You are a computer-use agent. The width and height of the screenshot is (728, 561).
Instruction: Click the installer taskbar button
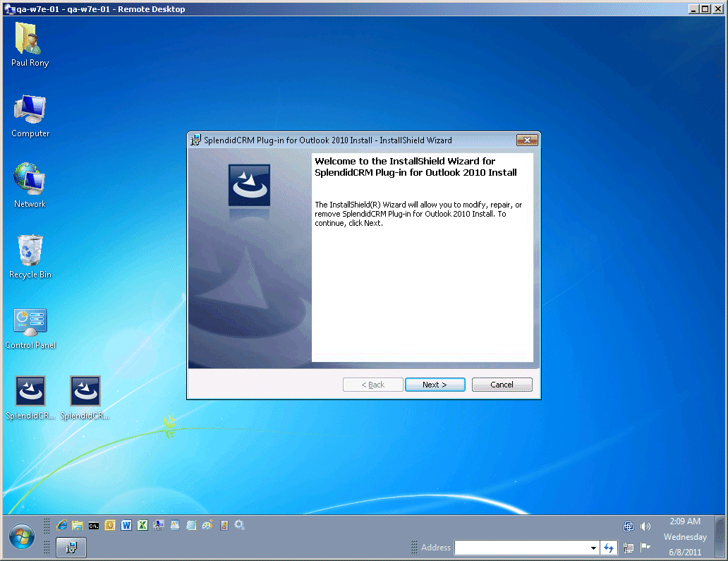coord(71,547)
